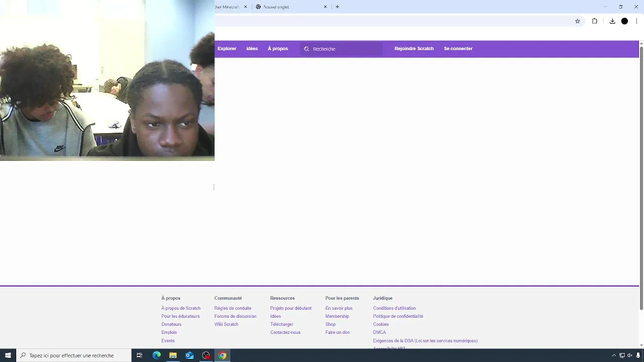Open Donateurs footer link
This screenshot has width=644, height=362.
coord(171,324)
